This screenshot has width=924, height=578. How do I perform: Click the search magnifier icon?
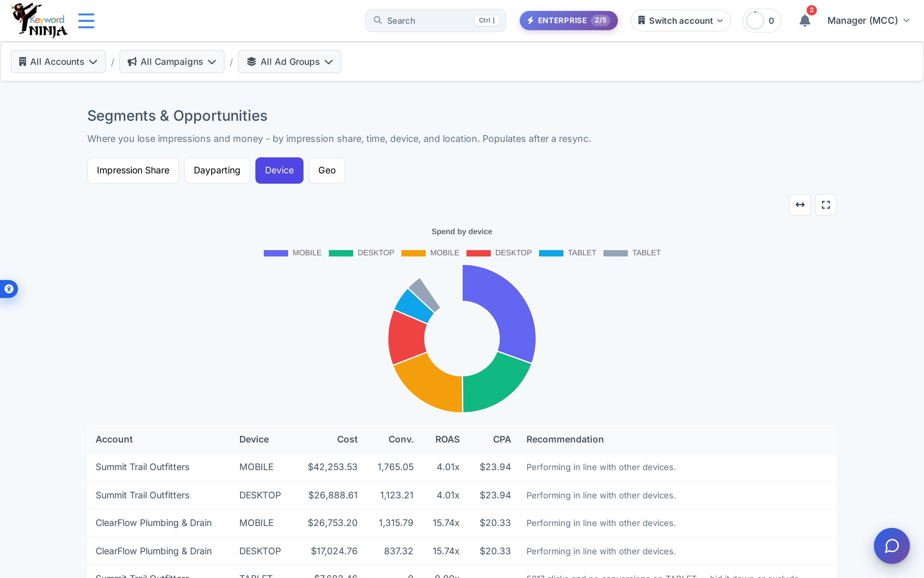click(378, 20)
